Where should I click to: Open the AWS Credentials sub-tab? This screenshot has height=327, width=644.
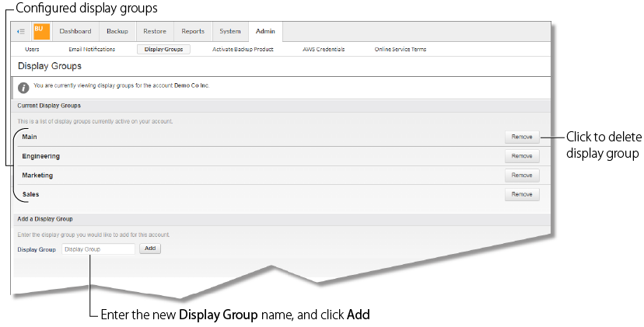[324, 49]
